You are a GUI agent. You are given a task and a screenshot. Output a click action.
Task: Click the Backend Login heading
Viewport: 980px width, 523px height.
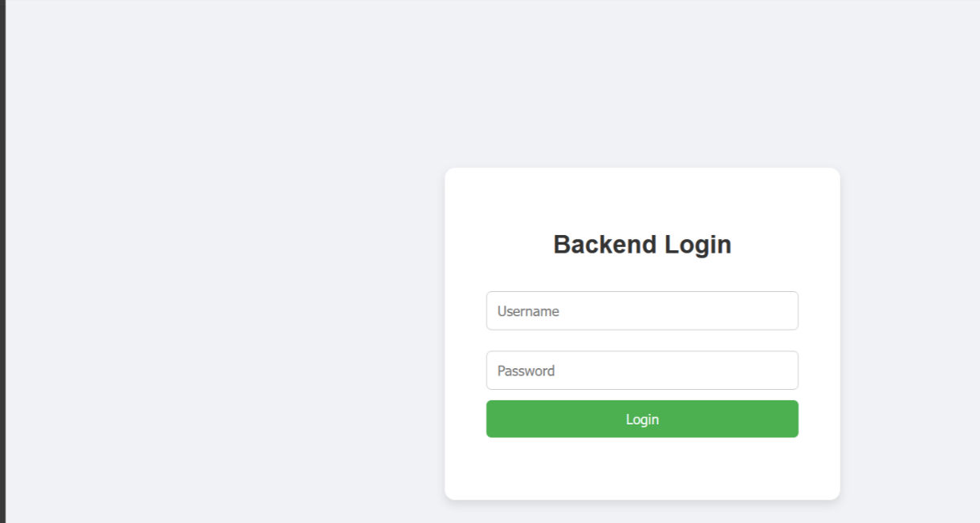tap(642, 245)
